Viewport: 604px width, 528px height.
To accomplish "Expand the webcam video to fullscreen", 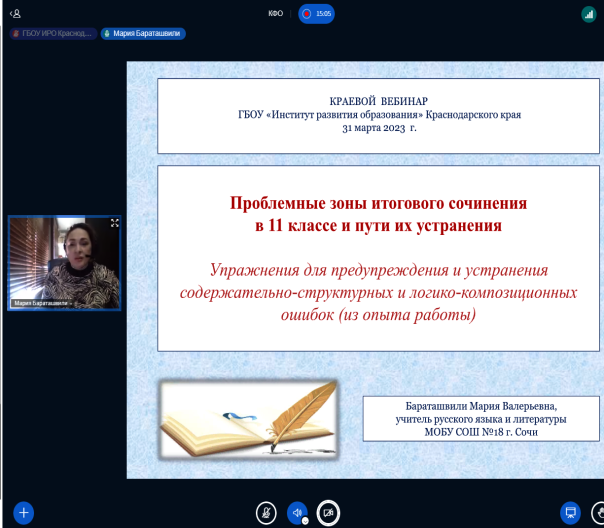I will tap(115, 223).
